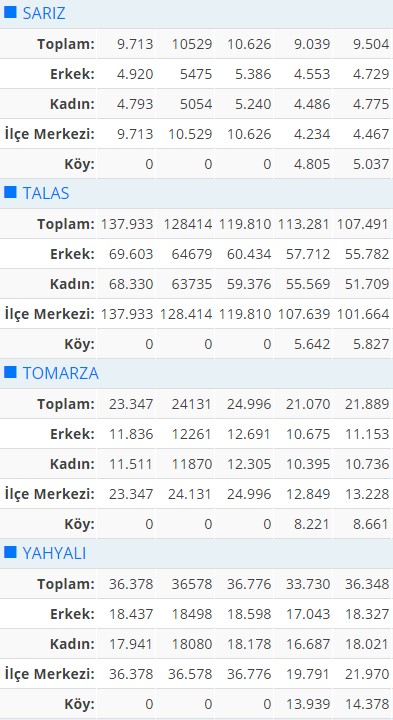This screenshot has height=720, width=393.
Task: Click YAHYALI İlçe Merkezi value 21.970
Action: point(367,674)
